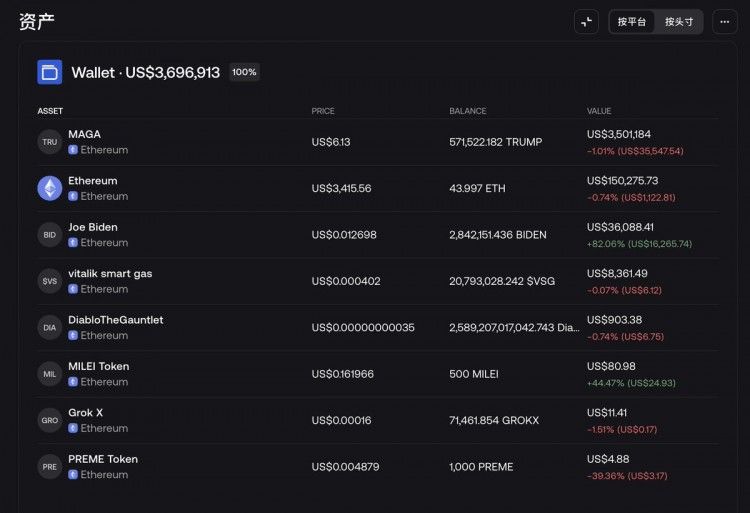Click the 100% badge beside Wallet
Screen dimensions: 750x513
[244, 72]
